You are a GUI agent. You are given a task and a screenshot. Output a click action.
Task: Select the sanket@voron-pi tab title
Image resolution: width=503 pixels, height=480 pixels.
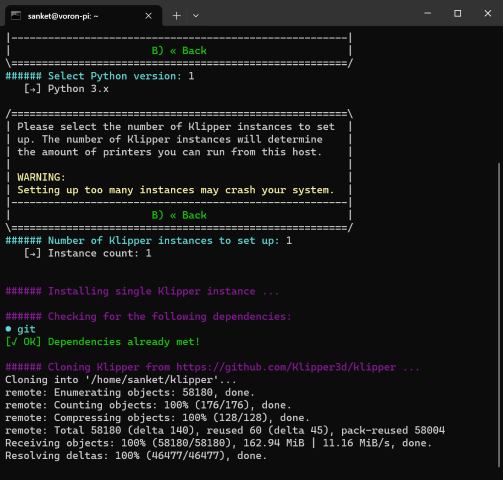coord(63,16)
